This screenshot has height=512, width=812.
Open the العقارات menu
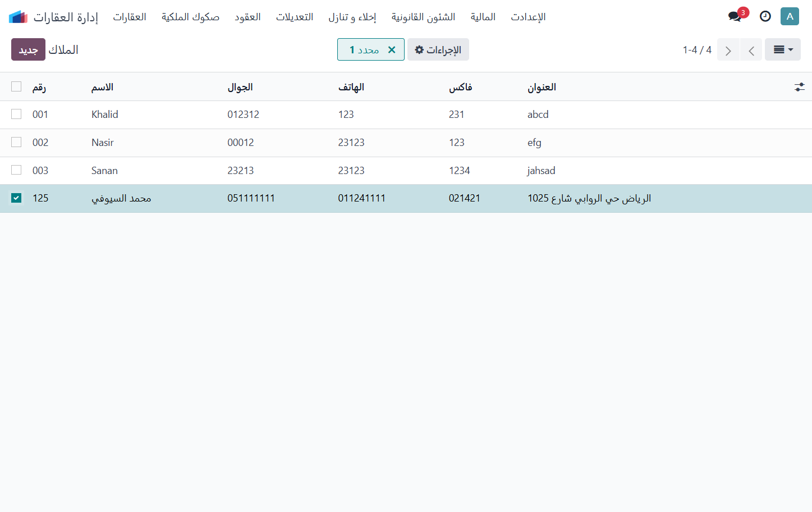[130, 17]
